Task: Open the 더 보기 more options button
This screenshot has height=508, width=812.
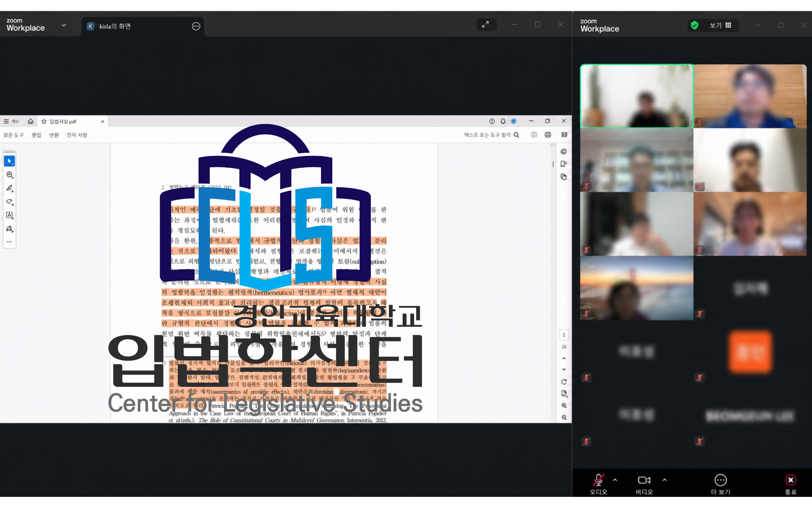Action: [x=721, y=484]
